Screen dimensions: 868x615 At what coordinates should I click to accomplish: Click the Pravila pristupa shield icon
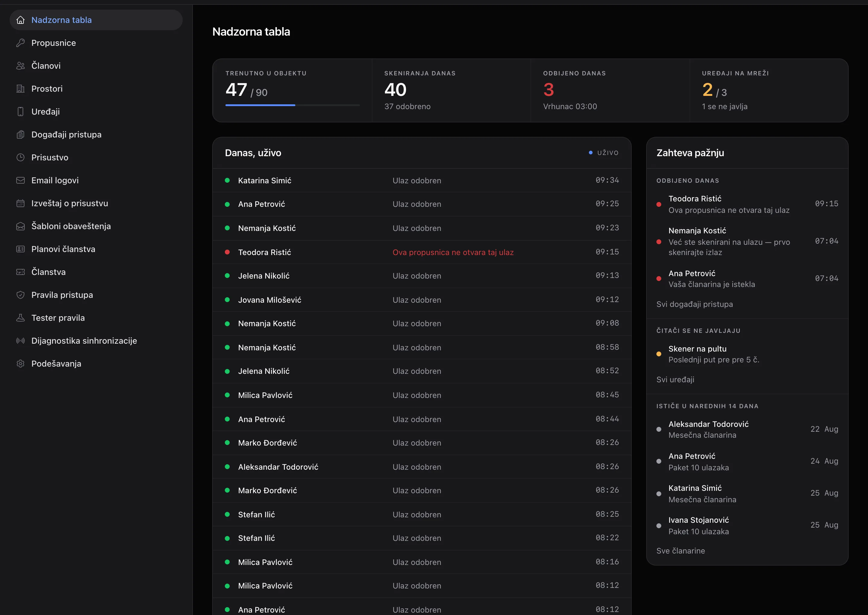coord(20,295)
